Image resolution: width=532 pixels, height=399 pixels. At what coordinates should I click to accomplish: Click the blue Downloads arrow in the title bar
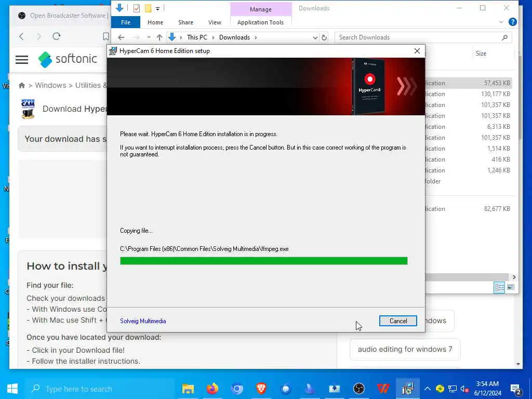(119, 8)
